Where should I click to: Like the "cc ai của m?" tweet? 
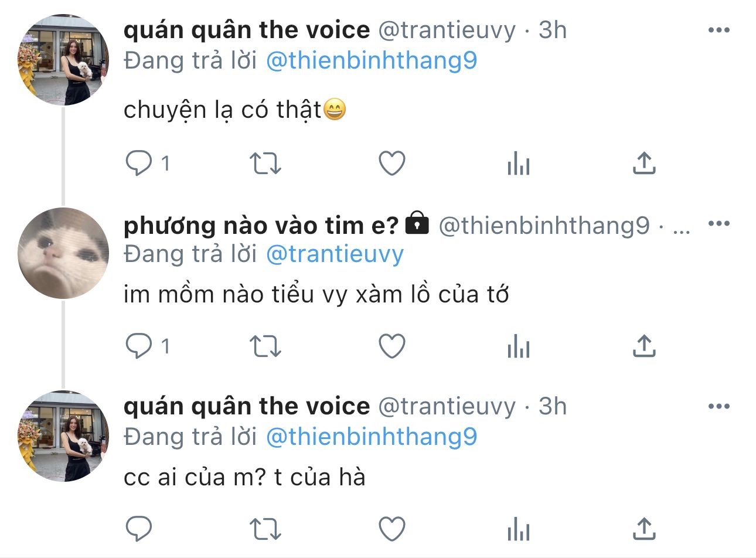[x=391, y=529]
